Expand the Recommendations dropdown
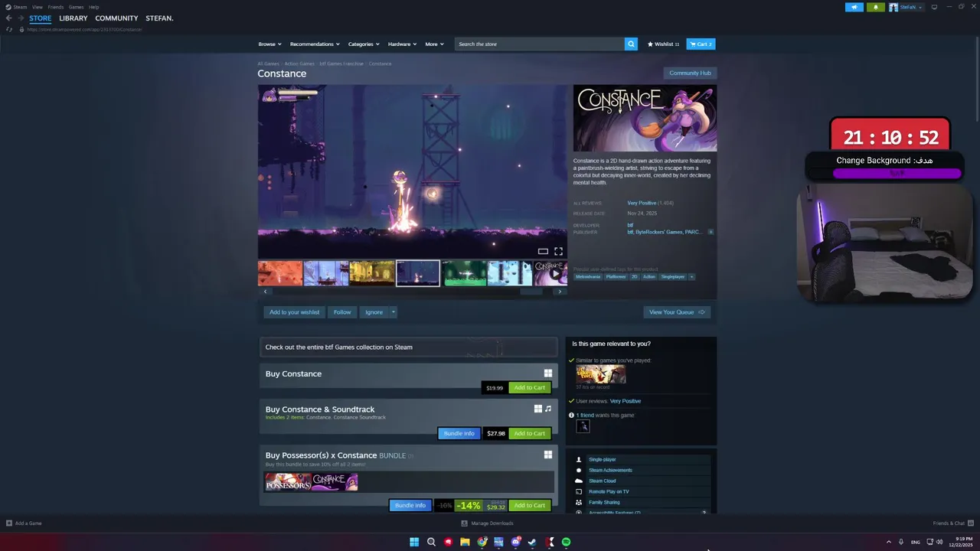Screen dimensions: 980x551 (314, 44)
